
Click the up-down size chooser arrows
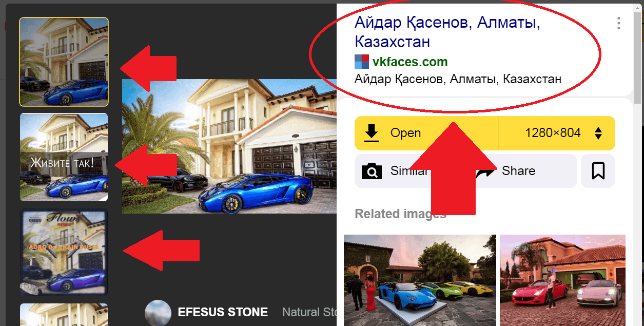(598, 133)
